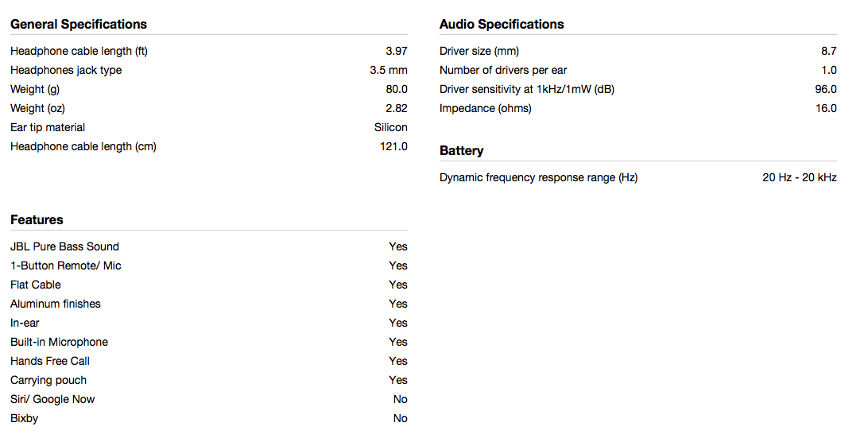Viewport: 868px width, 442px height.
Task: Select the No value beside Bixby
Action: pyautogui.click(x=401, y=418)
